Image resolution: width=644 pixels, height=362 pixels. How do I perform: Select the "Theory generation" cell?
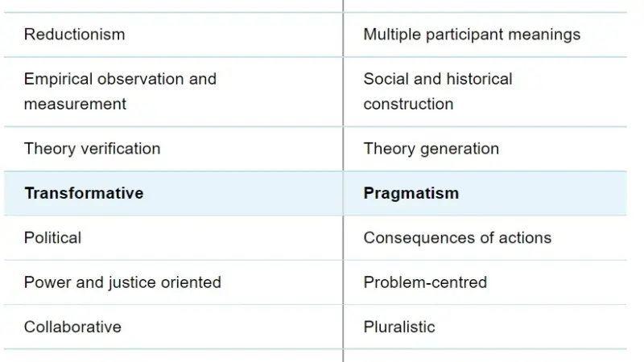point(431,149)
